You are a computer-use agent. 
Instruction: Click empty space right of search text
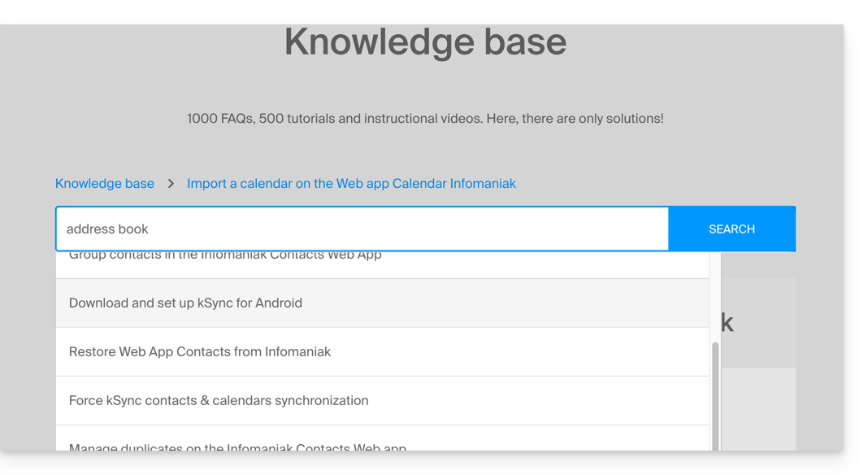406,229
